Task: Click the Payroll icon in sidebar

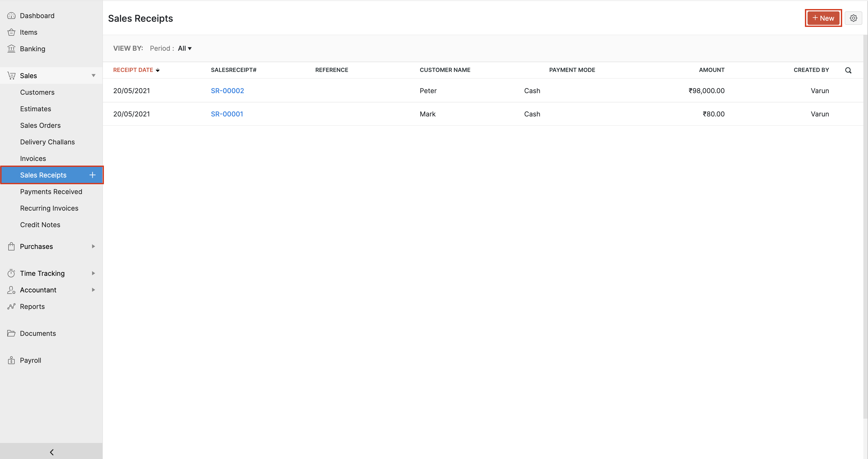Action: [x=11, y=360]
